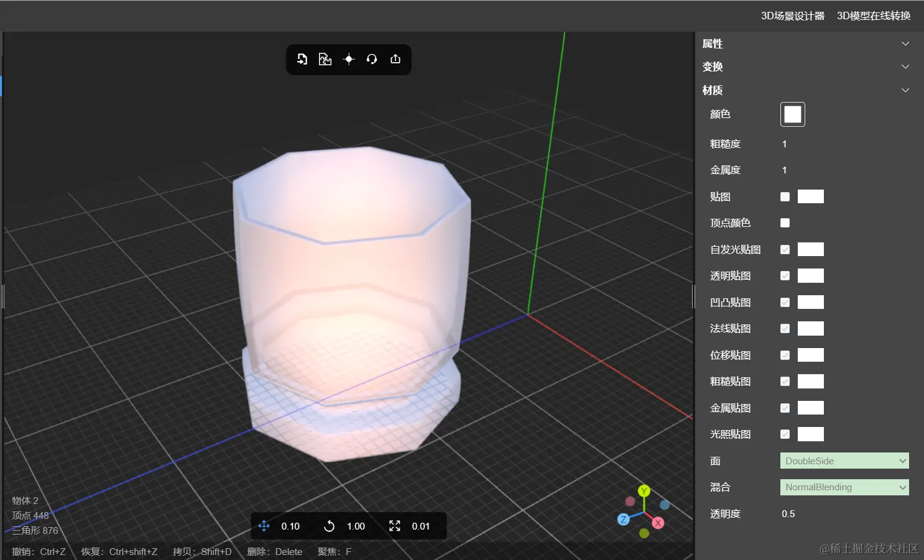Click the 拷贝: Shift+D shortcut hint
Screen dimensions: 924x560
[x=202, y=551]
